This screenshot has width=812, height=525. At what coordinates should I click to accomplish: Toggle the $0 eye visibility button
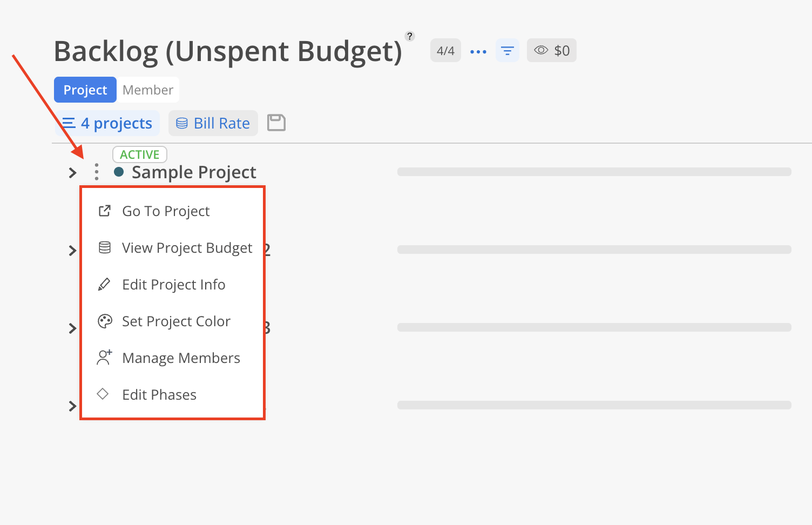[x=551, y=51]
